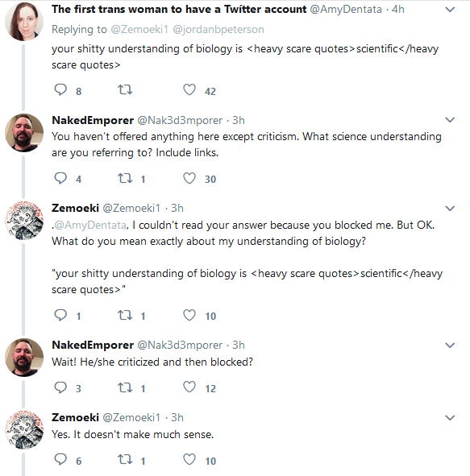View AmyDentata's profile picture

pyautogui.click(x=24, y=22)
